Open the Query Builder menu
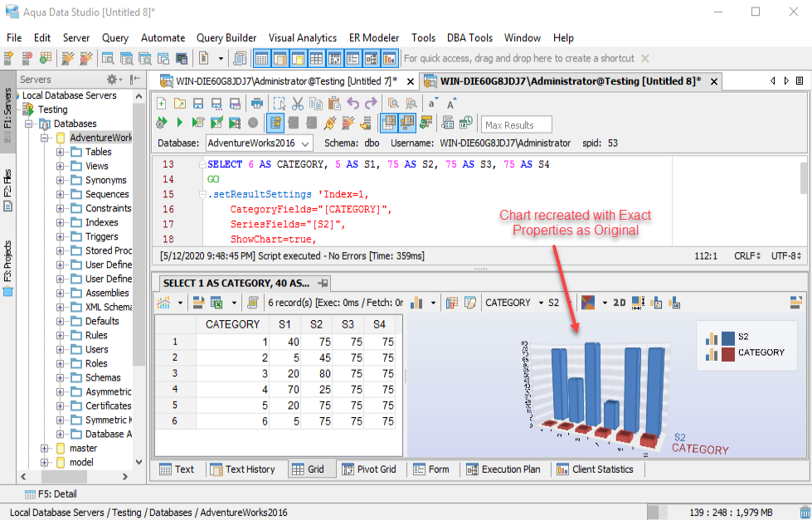The image size is (812, 520). pyautogui.click(x=226, y=37)
